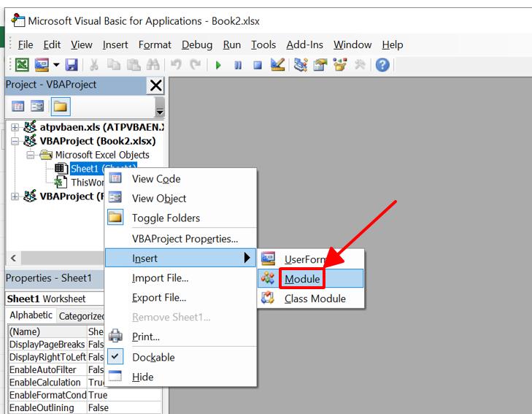Open the Add-Ins menu
The image size is (532, 414).
pyautogui.click(x=305, y=45)
